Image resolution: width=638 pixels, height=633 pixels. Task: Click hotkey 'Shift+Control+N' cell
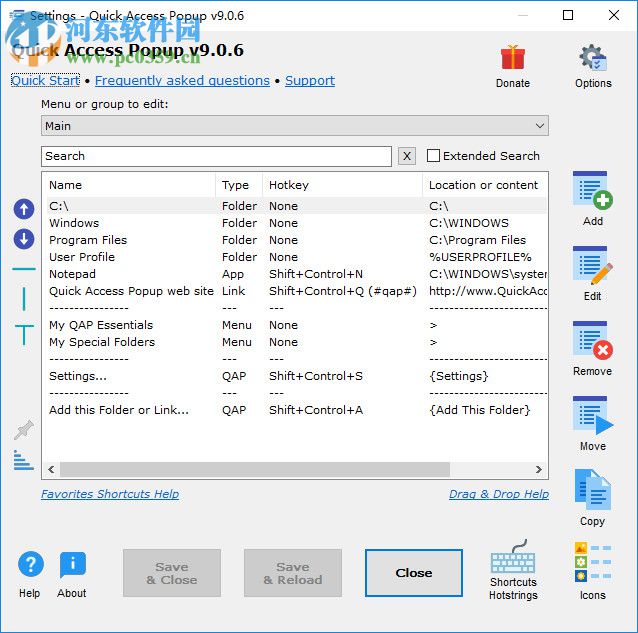click(316, 274)
